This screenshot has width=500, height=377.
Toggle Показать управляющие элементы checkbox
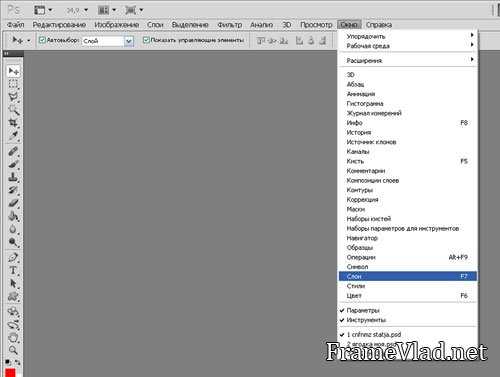146,40
